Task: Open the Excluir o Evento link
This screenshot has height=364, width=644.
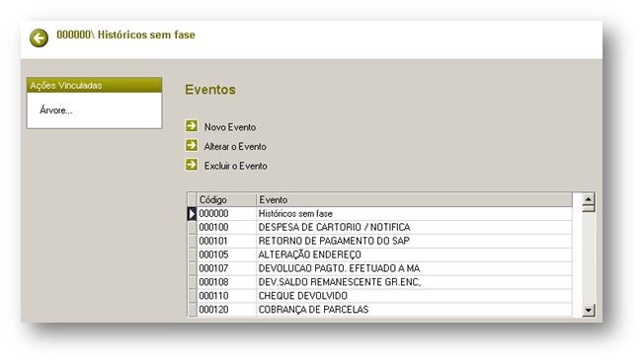Action: coord(236,166)
